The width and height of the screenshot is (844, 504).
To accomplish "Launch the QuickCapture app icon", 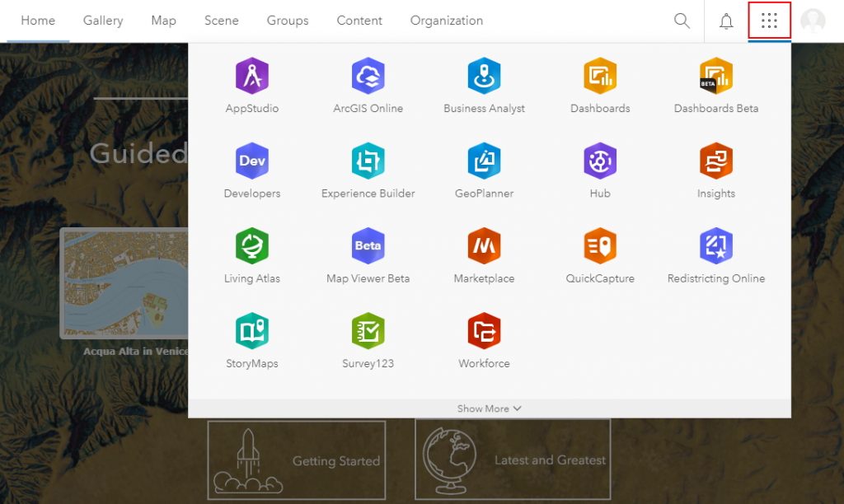I will [600, 245].
